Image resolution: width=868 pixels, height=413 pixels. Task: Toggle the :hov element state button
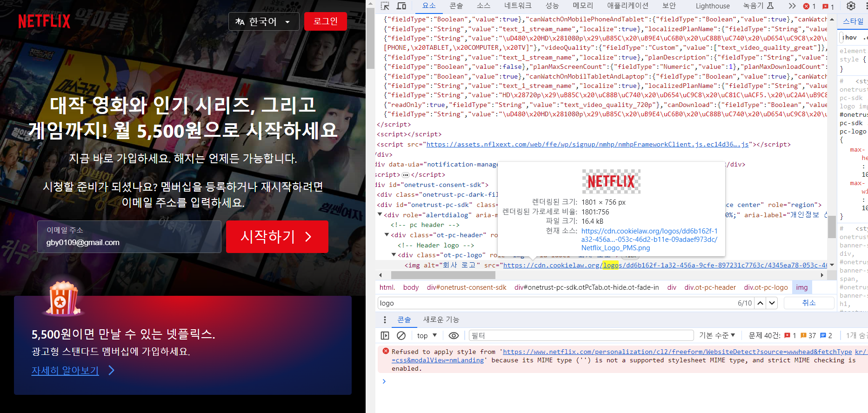(x=850, y=37)
